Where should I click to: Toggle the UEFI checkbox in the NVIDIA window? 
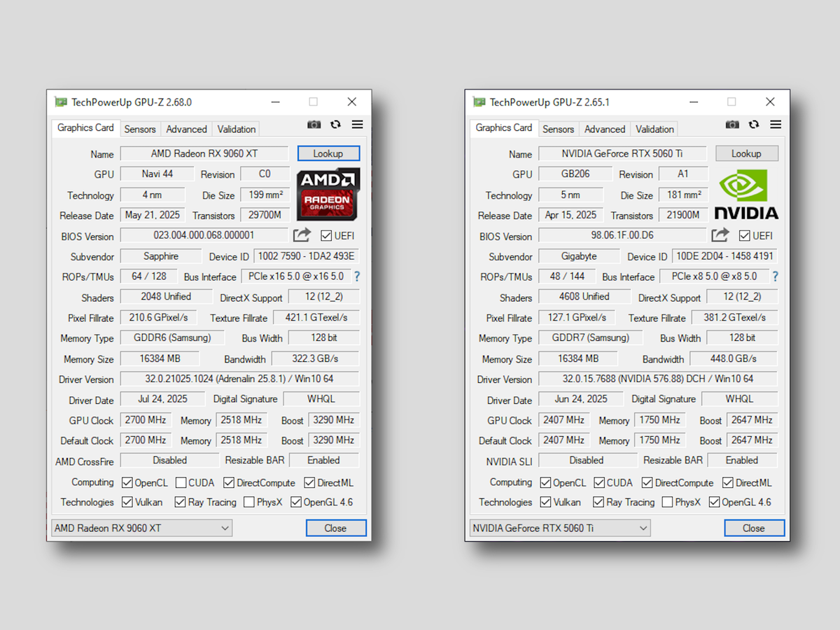pyautogui.click(x=745, y=236)
